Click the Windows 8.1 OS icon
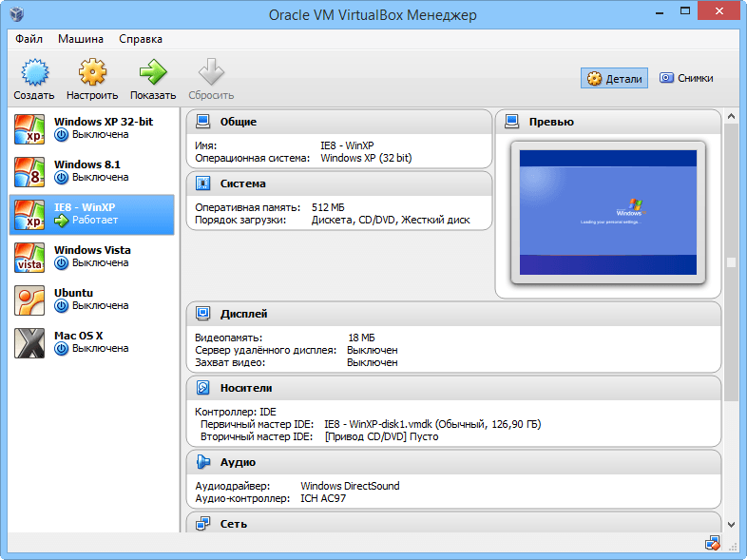This screenshot has width=747, height=560. pos(29,171)
